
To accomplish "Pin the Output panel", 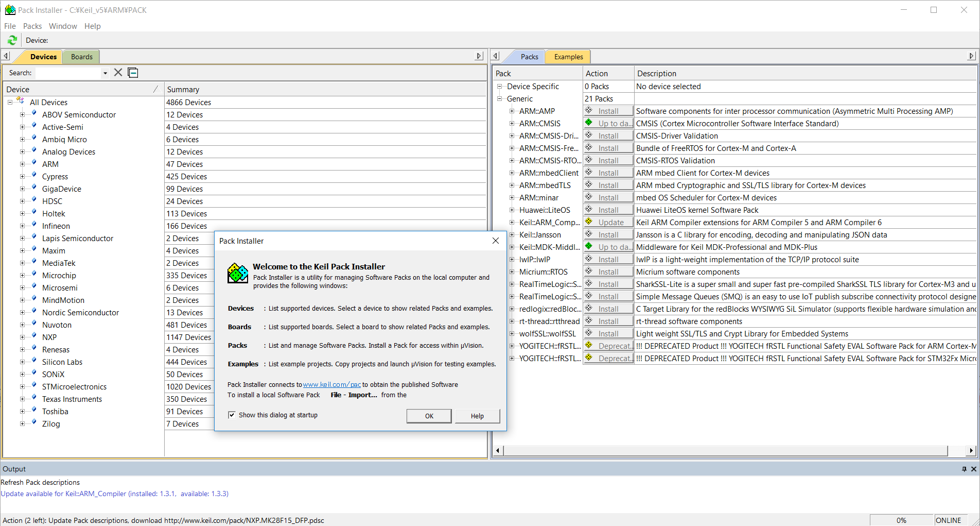I will [x=964, y=469].
